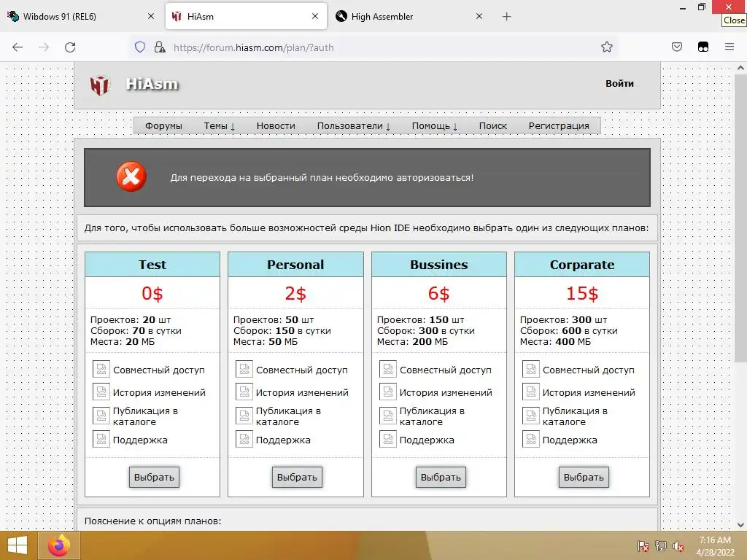Click Публикация в каталоге icon in Corparate plan
This screenshot has height=560, width=747.
pos(531,416)
